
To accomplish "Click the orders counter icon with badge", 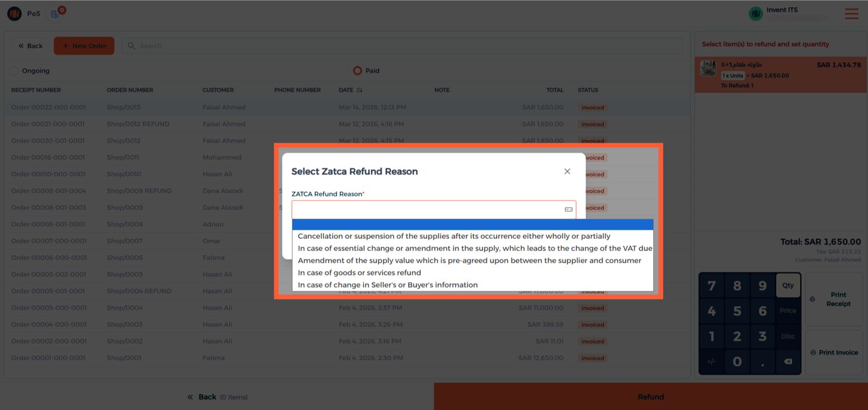I will pyautogui.click(x=56, y=13).
